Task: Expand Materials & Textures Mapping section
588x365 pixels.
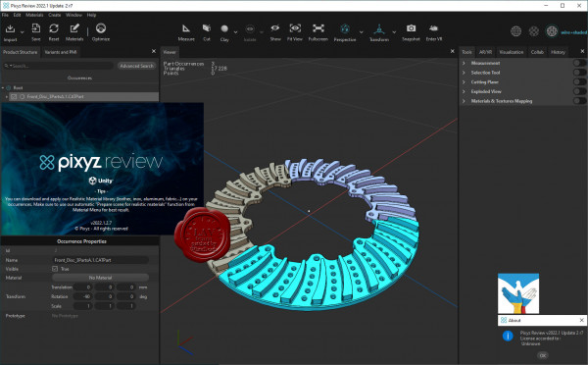Action: pyautogui.click(x=464, y=101)
